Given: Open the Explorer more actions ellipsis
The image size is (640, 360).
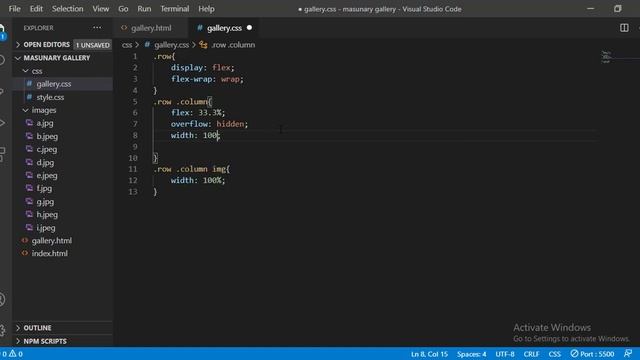Looking at the screenshot, I should 97,28.
